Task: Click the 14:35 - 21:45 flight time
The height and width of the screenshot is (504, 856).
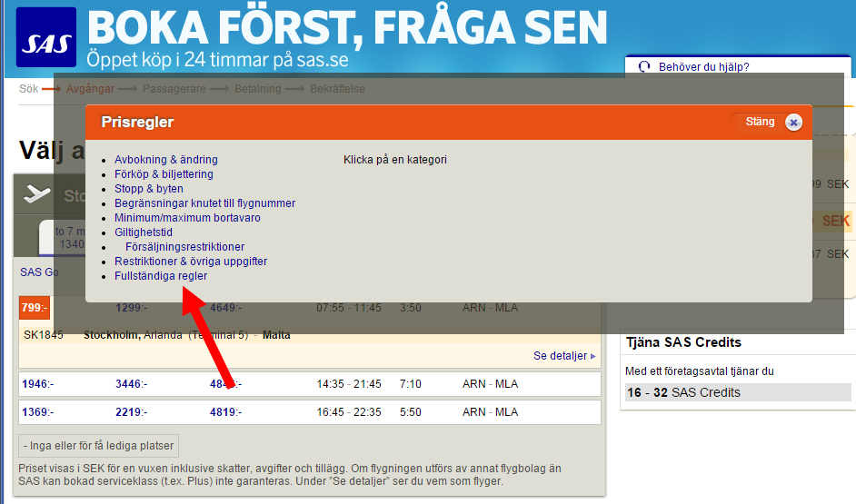Action: coord(349,384)
